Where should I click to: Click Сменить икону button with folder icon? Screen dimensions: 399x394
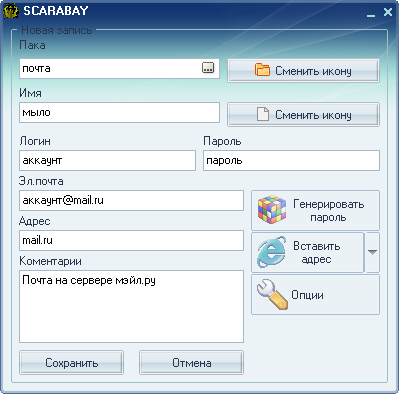(303, 71)
